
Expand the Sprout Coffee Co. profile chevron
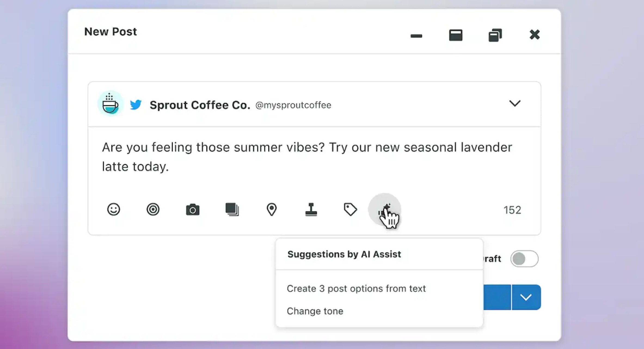tap(515, 103)
